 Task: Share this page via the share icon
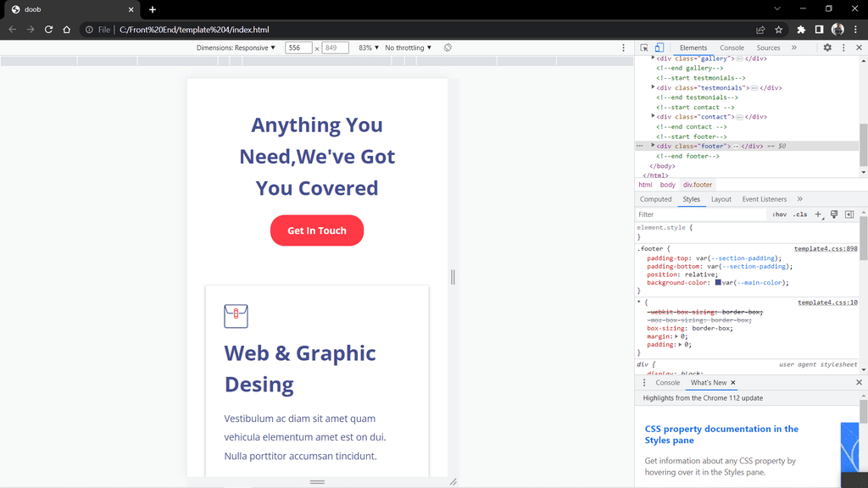click(x=760, y=30)
